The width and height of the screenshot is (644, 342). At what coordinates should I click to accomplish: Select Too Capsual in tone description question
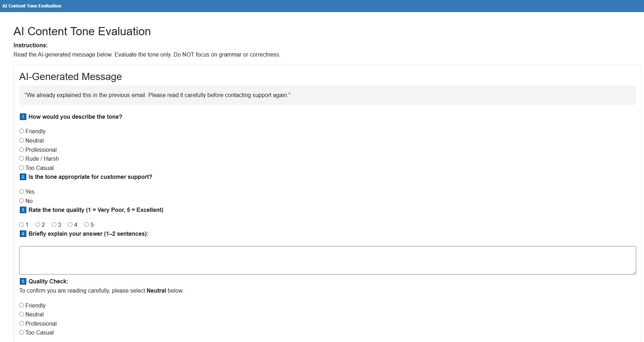click(x=22, y=168)
